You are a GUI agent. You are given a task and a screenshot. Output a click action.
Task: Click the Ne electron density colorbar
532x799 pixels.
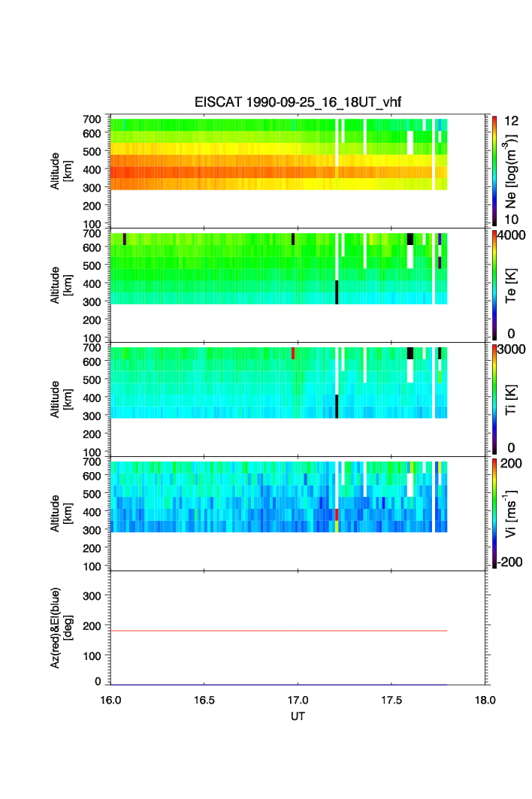(x=494, y=171)
